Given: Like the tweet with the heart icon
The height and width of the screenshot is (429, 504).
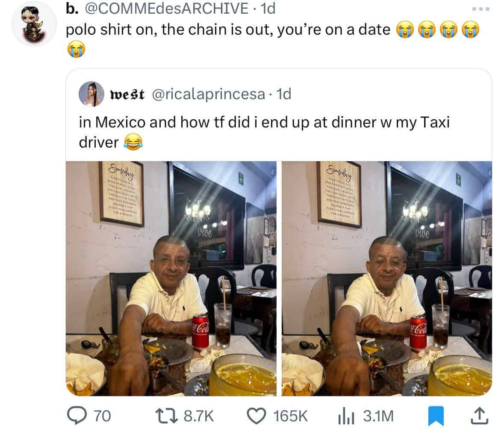Looking at the screenshot, I should (256, 416).
